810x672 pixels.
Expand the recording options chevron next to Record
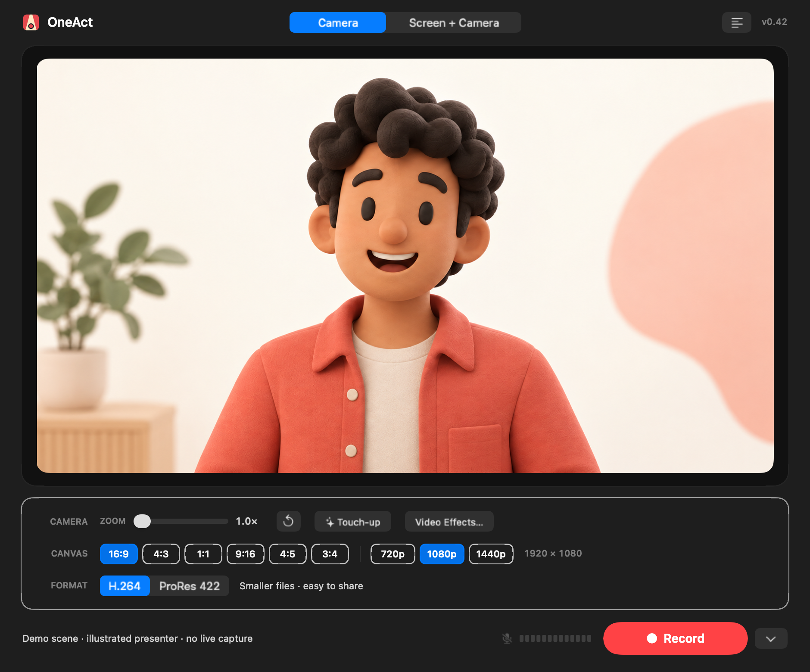pos(771,638)
